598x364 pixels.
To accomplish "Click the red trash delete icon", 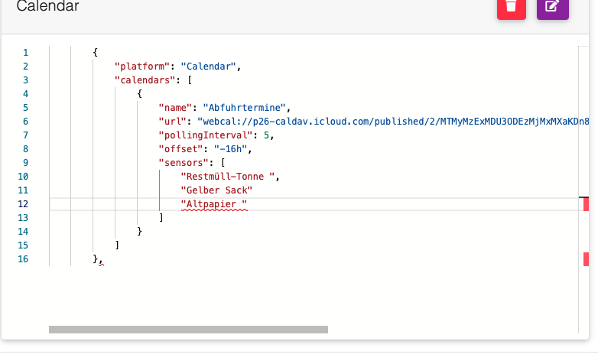I will pyautogui.click(x=512, y=7).
